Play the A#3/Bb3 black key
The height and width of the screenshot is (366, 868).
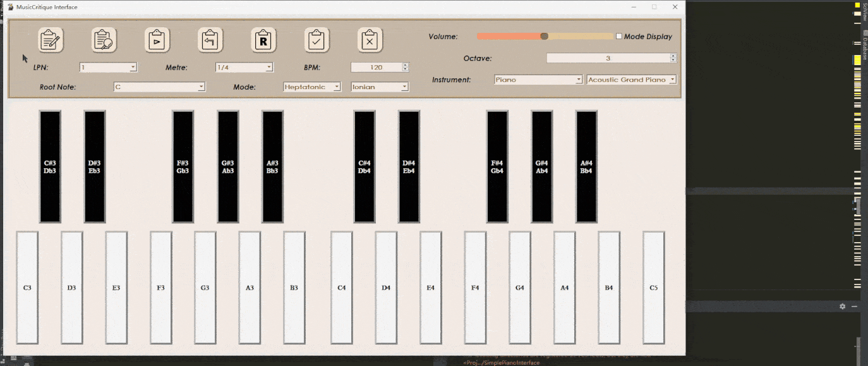click(x=272, y=167)
